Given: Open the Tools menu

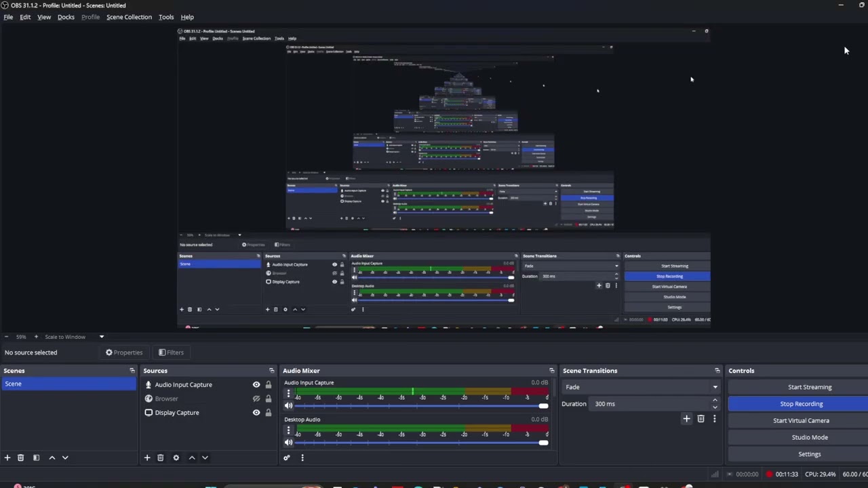Looking at the screenshot, I should [x=166, y=17].
